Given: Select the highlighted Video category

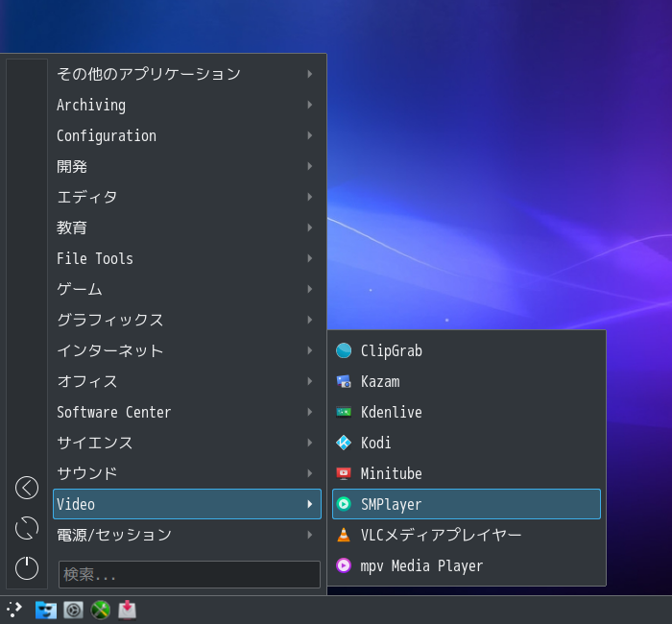Looking at the screenshot, I should pyautogui.click(x=187, y=504).
